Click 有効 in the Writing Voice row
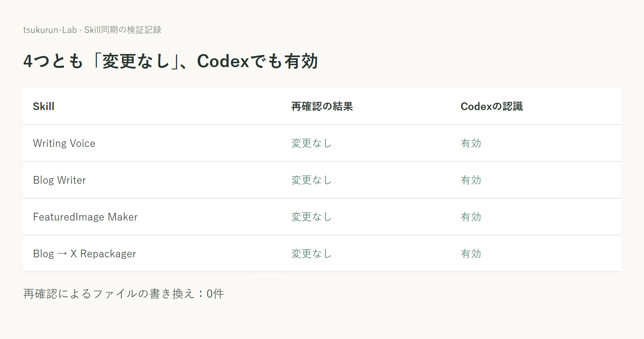 click(x=471, y=143)
